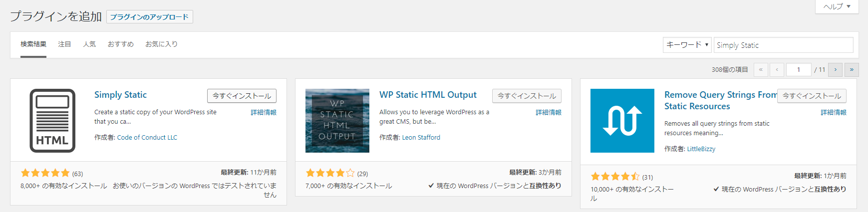Jump to the last results page

point(852,70)
